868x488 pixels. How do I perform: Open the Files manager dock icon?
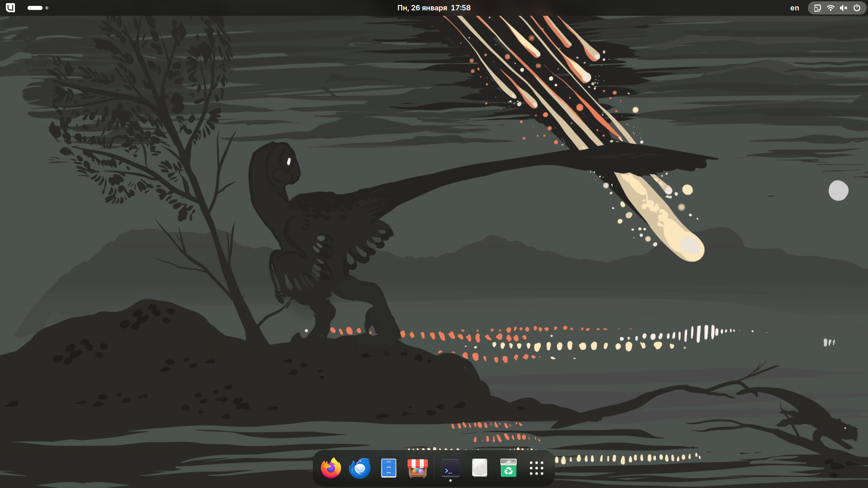(389, 468)
